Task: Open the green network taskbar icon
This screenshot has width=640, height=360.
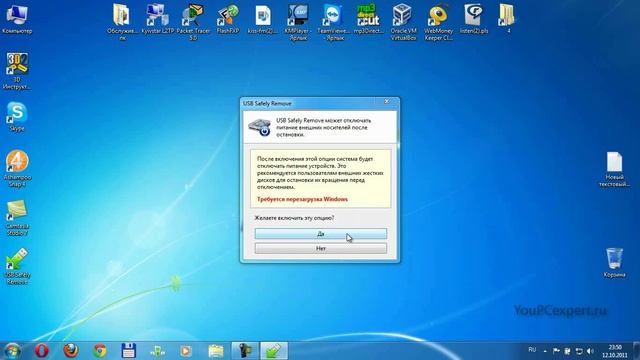Action: click(157, 351)
